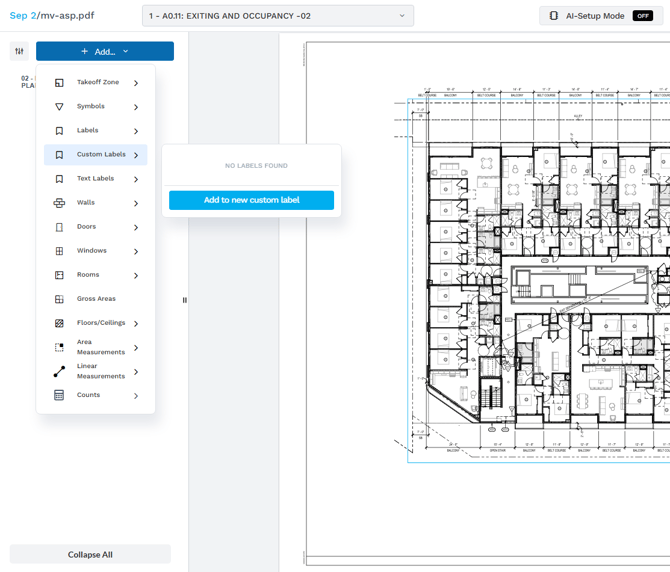Click the Doors icon in menu
This screenshot has width=670, height=572.
tap(59, 227)
